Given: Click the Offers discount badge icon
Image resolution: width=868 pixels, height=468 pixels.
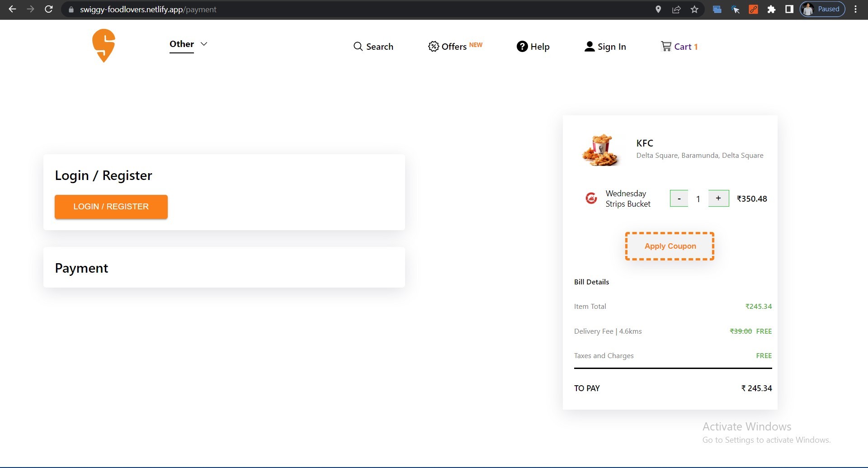Looking at the screenshot, I should click(433, 47).
